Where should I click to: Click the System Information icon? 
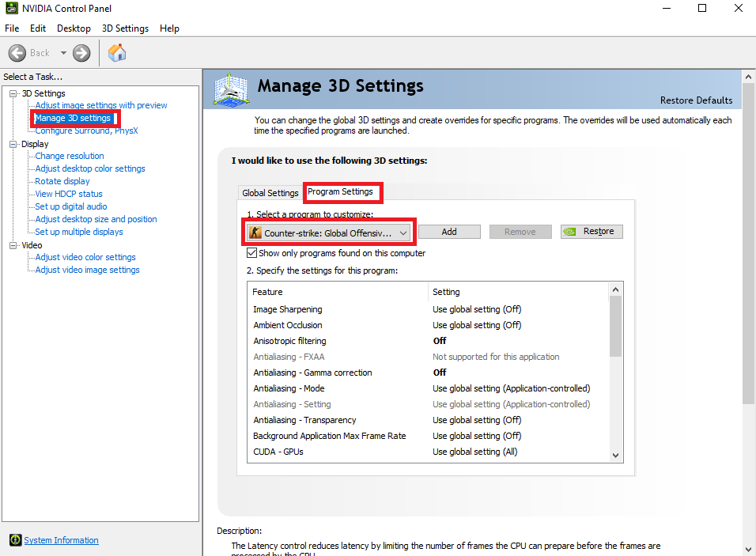(x=16, y=540)
